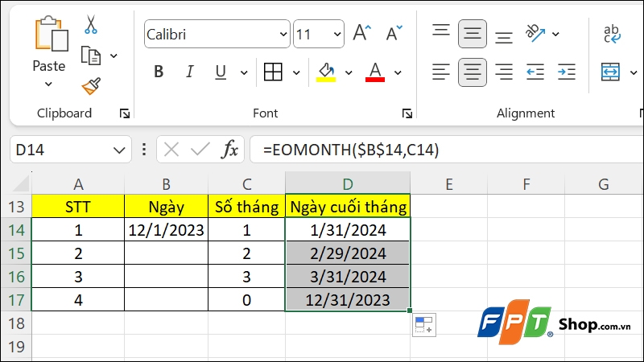This screenshot has width=644, height=362.
Task: Select cell containing 2/29/2024
Action: coord(348,253)
